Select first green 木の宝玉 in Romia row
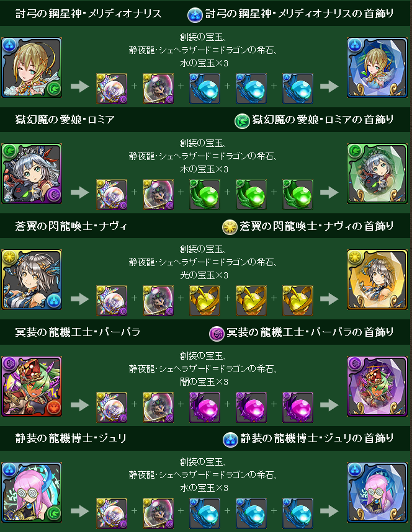Viewport: 412px width, 532px height. coord(205,195)
